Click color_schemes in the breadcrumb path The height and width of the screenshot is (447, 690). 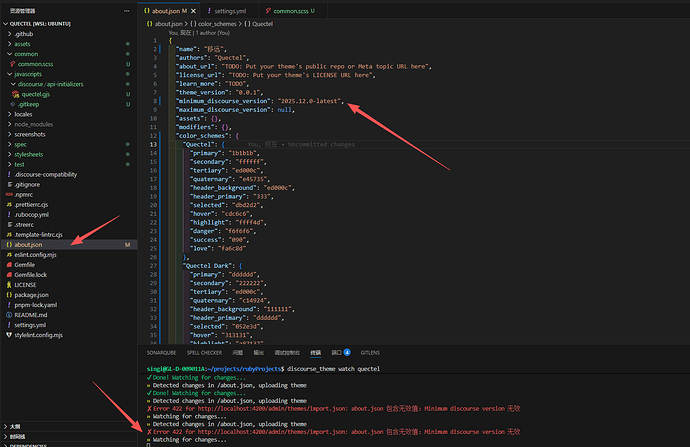point(217,24)
